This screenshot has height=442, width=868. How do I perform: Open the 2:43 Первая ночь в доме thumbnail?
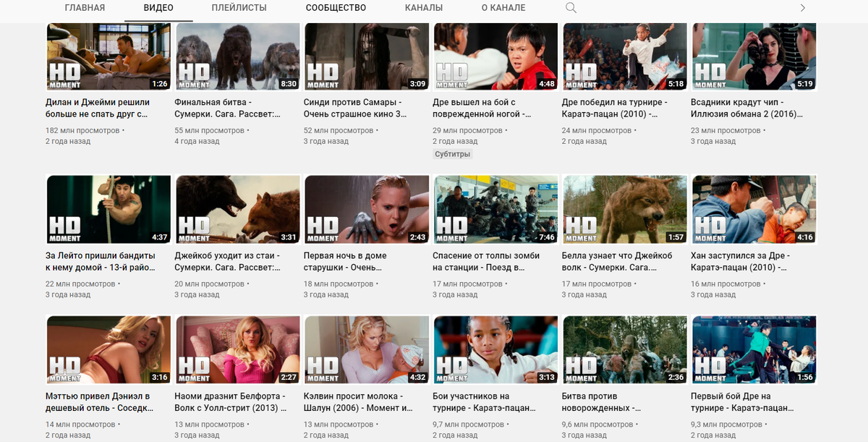point(367,210)
